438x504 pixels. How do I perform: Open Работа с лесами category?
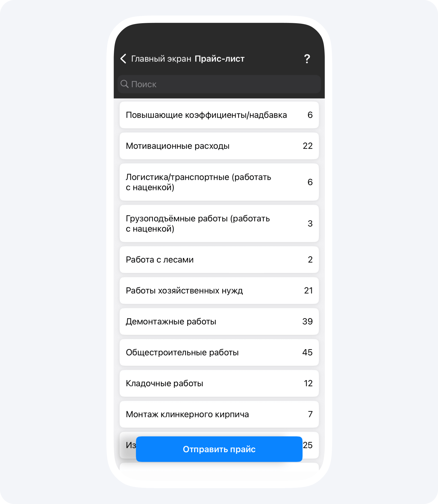219,259
